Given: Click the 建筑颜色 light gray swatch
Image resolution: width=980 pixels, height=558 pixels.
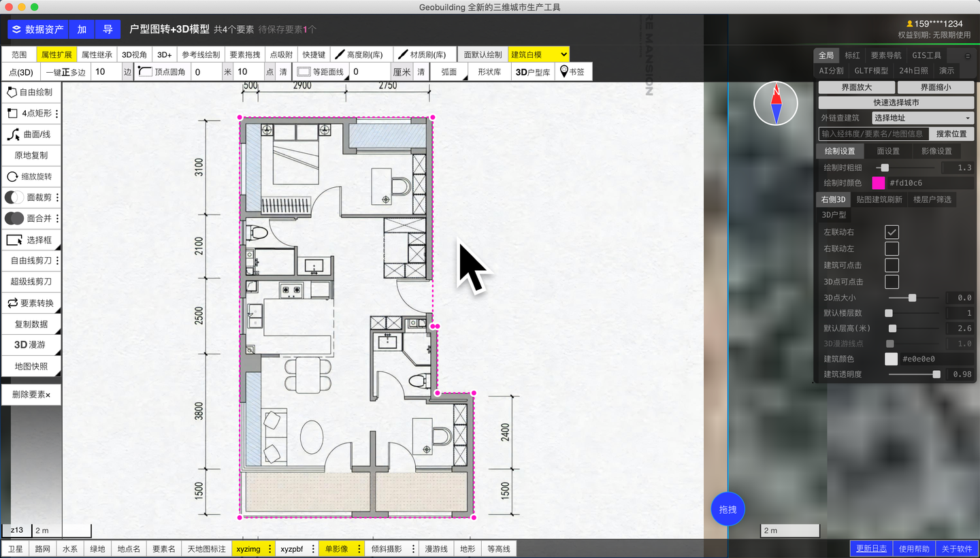Looking at the screenshot, I should [x=891, y=359].
